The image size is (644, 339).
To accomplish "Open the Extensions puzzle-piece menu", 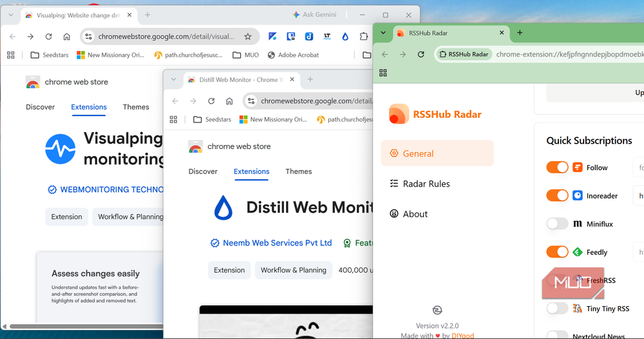I will [x=363, y=37].
